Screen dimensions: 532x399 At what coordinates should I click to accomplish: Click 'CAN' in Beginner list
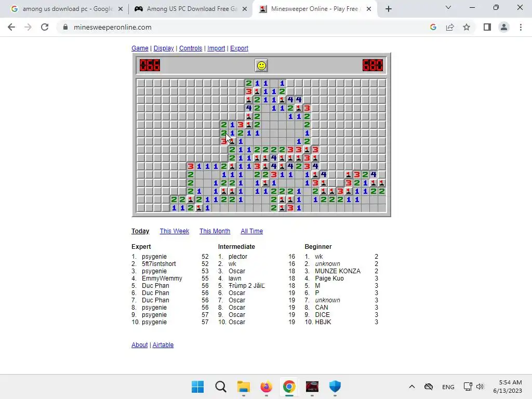[x=321, y=308]
